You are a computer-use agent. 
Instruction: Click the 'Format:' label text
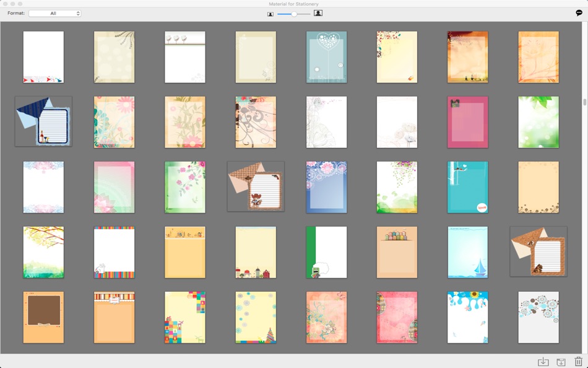[16, 13]
